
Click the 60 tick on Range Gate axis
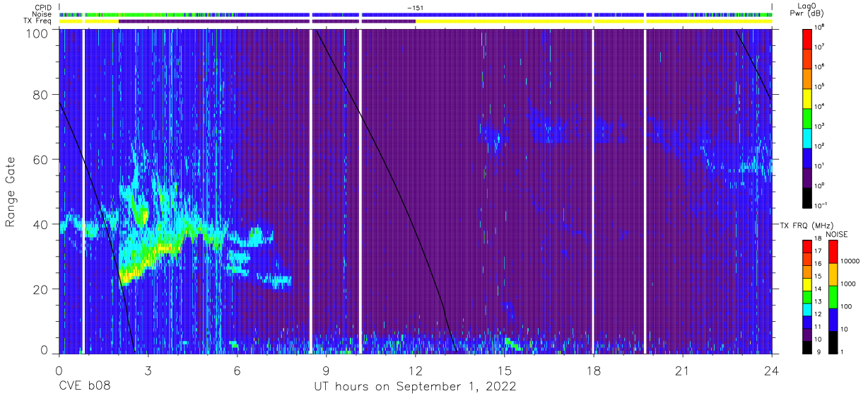click(x=41, y=160)
